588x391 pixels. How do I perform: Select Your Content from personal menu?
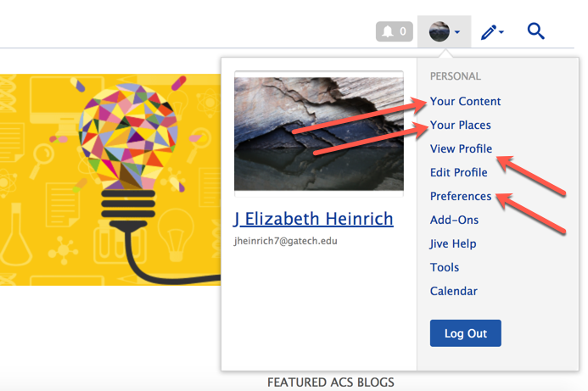pos(465,101)
